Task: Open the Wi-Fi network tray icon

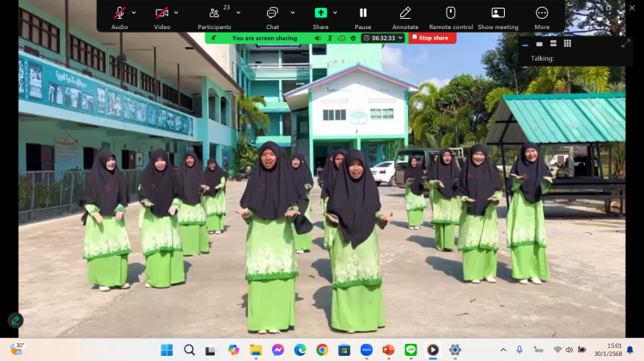Action: (x=557, y=350)
